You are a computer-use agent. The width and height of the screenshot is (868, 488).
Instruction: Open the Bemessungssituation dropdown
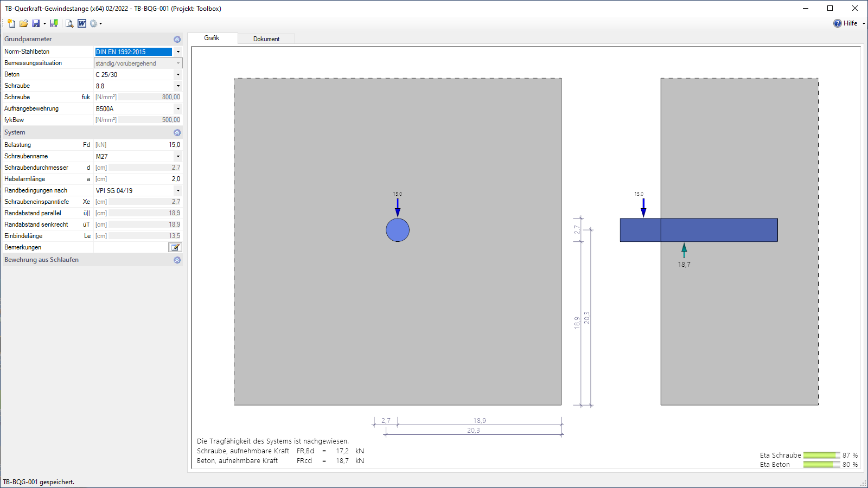(178, 63)
